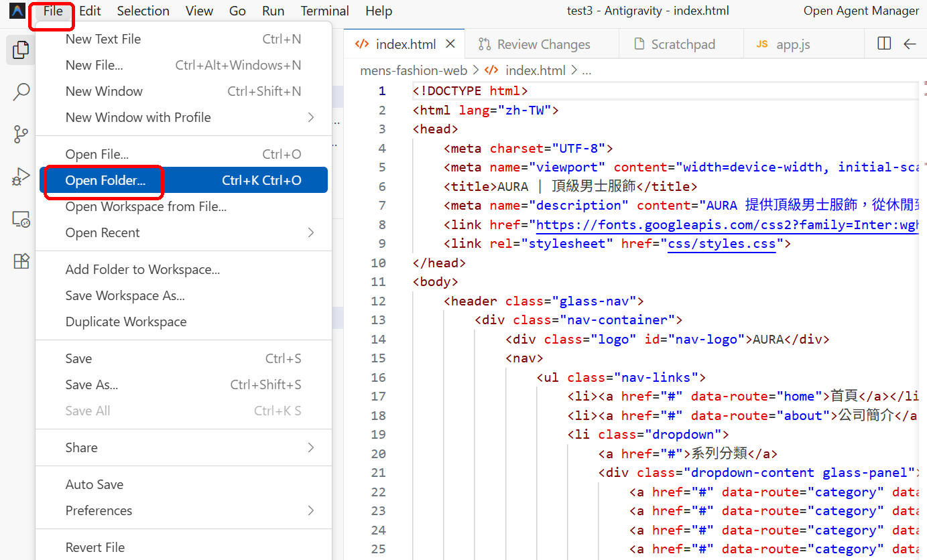Open the Remote Explorer icon
This screenshot has width=927, height=560.
[x=21, y=219]
